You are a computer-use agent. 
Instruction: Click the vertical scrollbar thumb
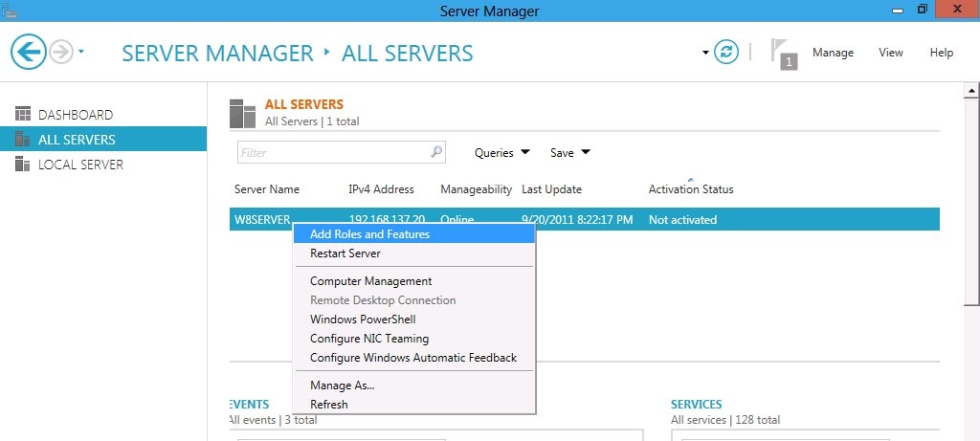(972, 202)
